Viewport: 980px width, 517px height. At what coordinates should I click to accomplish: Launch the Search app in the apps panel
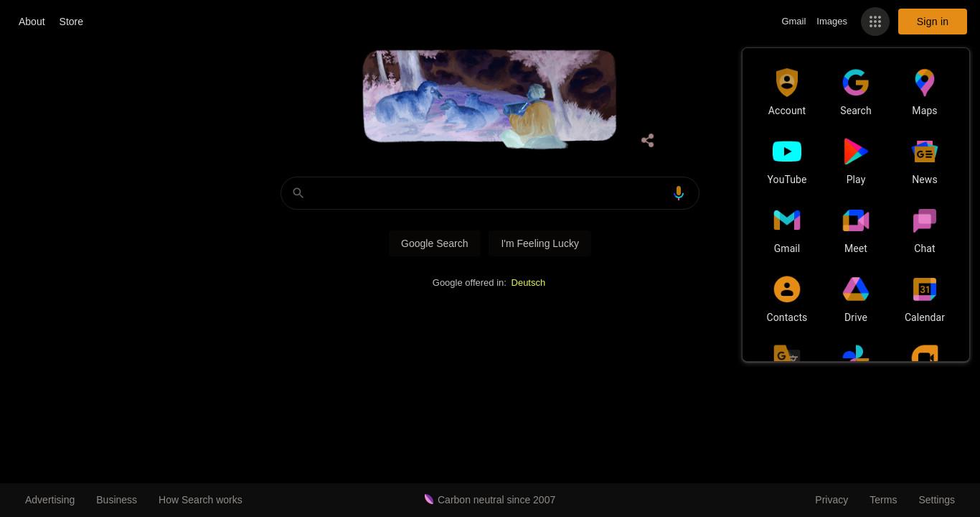pyautogui.click(x=856, y=83)
